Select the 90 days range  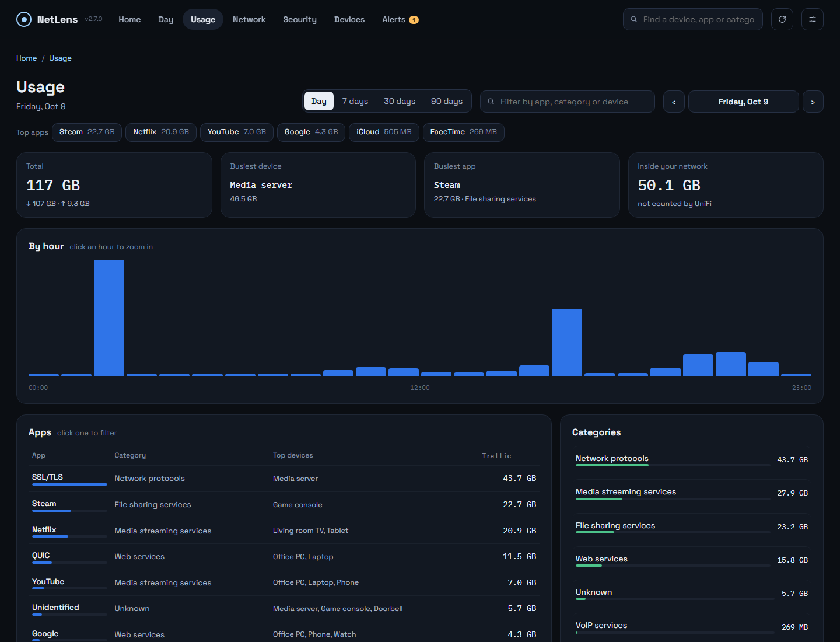[x=447, y=101]
